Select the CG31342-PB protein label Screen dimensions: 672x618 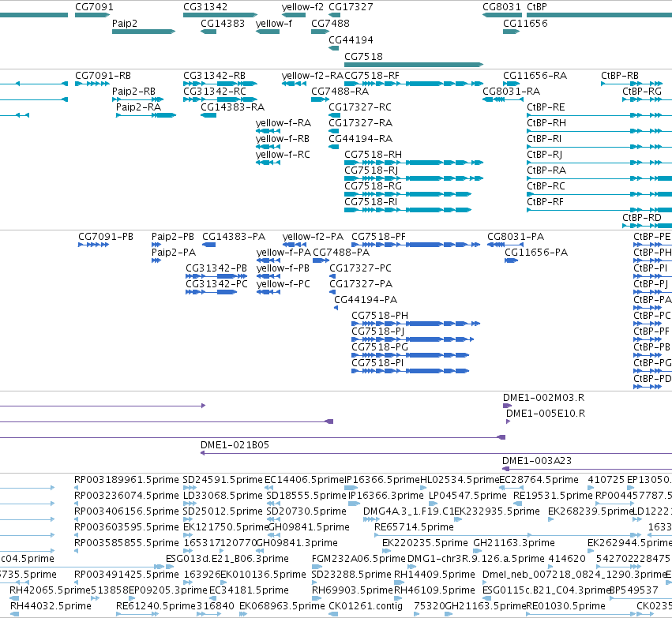coord(216,268)
